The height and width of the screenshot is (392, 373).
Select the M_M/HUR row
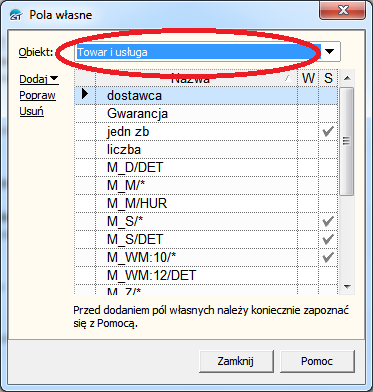click(206, 204)
